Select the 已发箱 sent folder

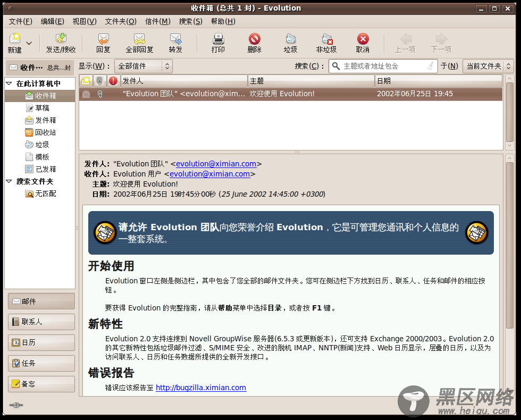click(40, 169)
